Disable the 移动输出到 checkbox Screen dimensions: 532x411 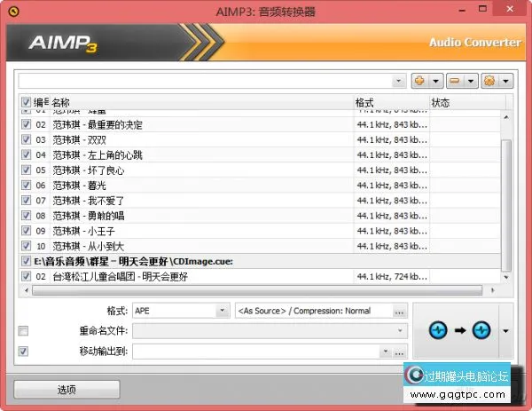23,352
